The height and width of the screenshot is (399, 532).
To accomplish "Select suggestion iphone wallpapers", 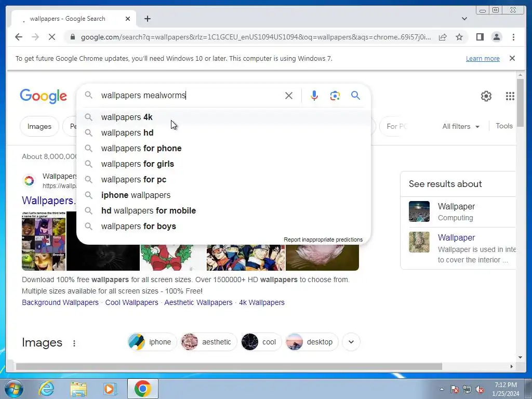I will coord(223,195).
